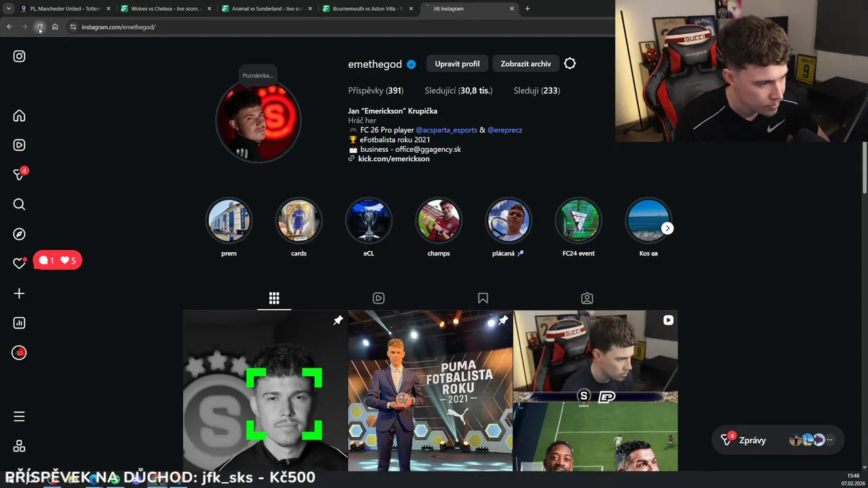Open Search magnifier icon in sidebar
Image resolution: width=868 pixels, height=488 pixels.
click(x=20, y=204)
